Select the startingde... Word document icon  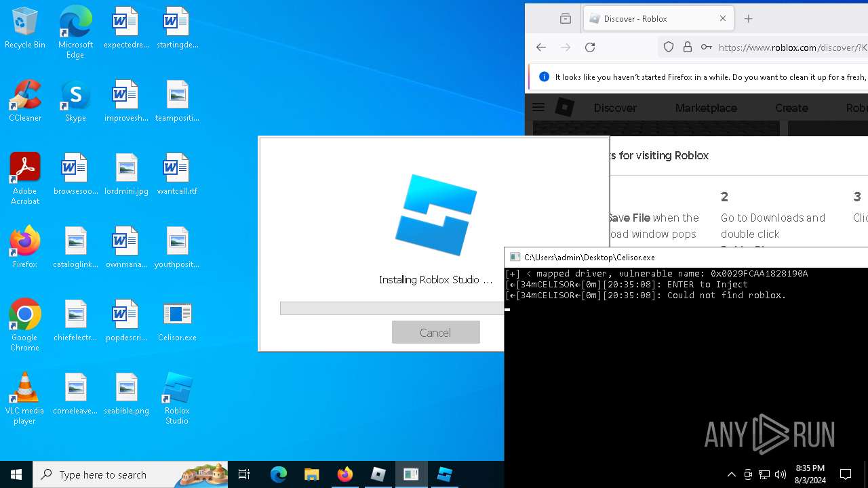coord(177,28)
